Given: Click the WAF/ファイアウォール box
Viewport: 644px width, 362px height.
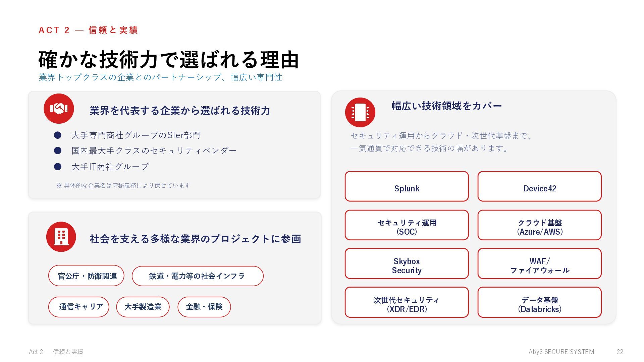Looking at the screenshot, I should pos(539,263).
